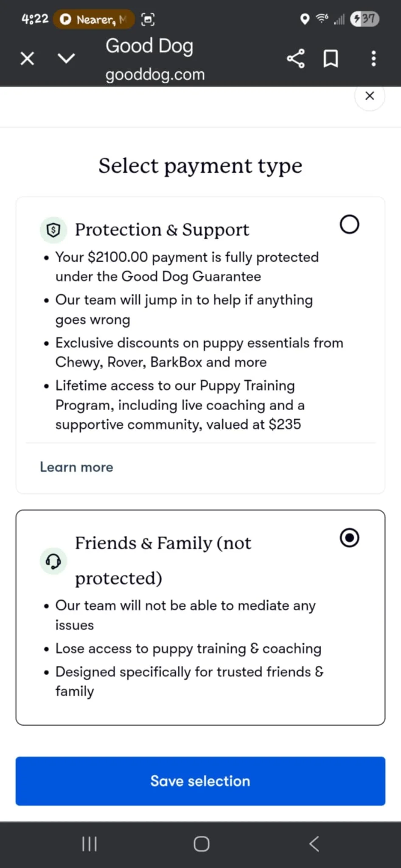Viewport: 401px width, 868px height.
Task: Open the three-dot overflow menu
Action: click(x=373, y=58)
